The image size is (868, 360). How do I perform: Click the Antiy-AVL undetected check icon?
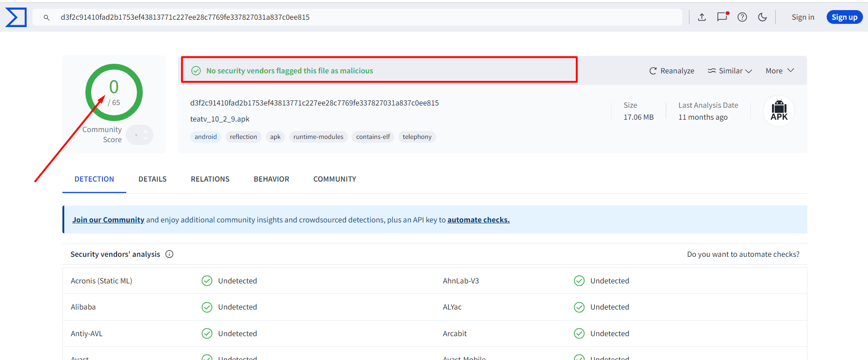[x=207, y=333]
